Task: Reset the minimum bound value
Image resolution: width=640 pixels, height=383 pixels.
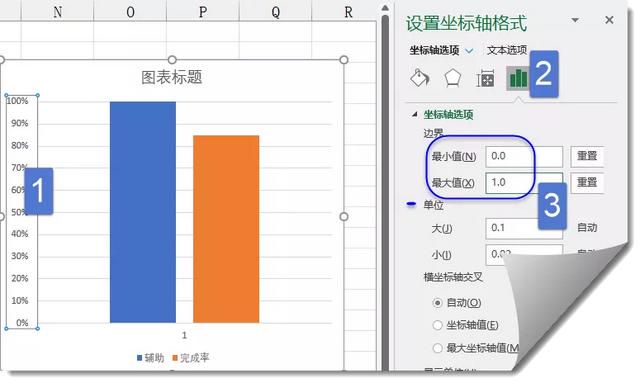Action: [x=587, y=156]
